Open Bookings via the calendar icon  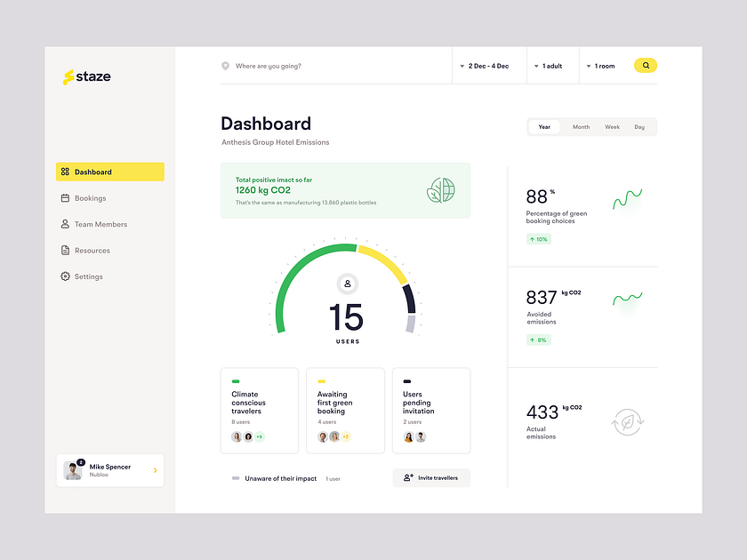coord(66,198)
